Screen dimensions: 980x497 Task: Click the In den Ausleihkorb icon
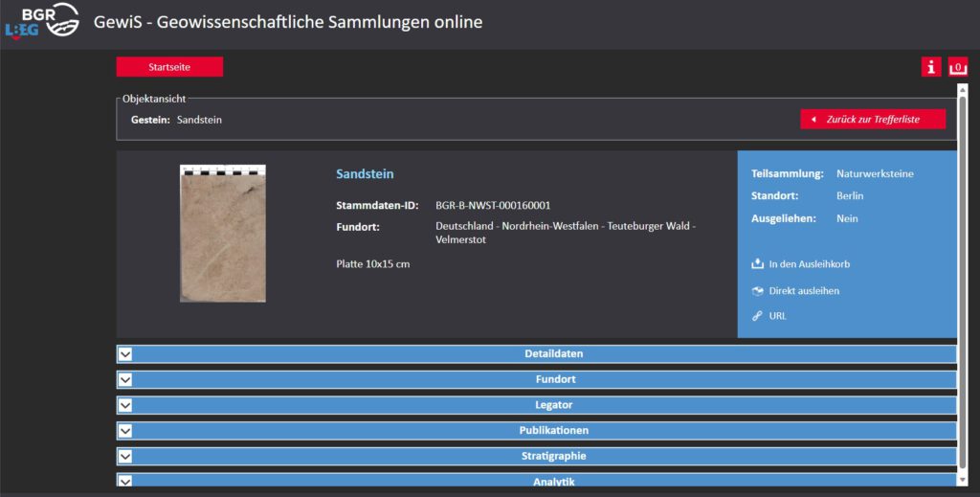758,264
